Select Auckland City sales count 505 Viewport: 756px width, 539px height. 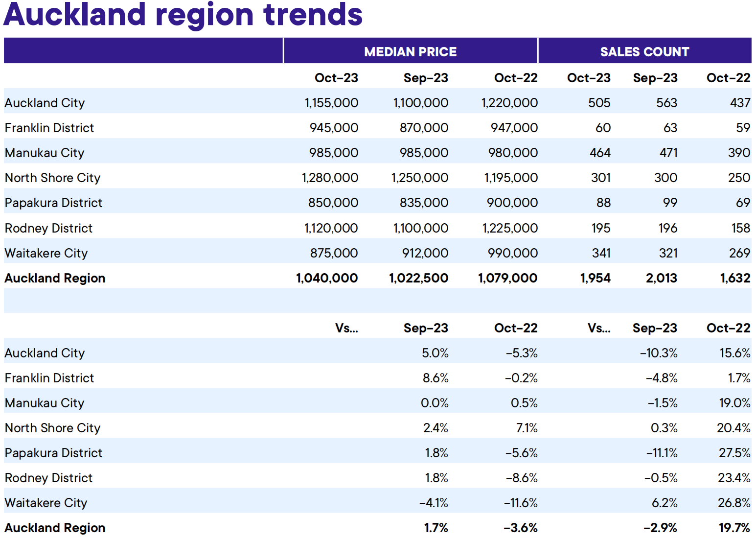pyautogui.click(x=599, y=103)
